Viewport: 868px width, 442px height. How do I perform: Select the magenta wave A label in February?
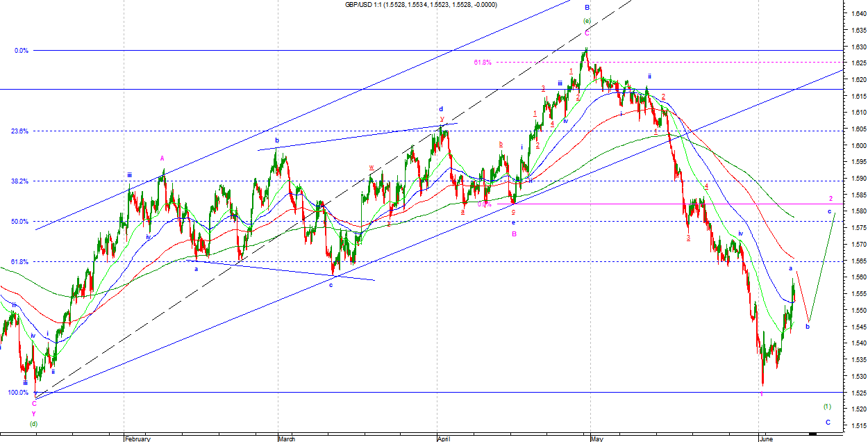pyautogui.click(x=162, y=158)
